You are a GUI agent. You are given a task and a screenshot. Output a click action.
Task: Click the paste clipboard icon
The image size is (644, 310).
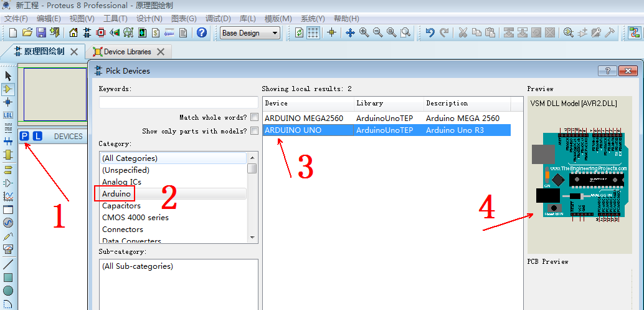tap(490, 32)
